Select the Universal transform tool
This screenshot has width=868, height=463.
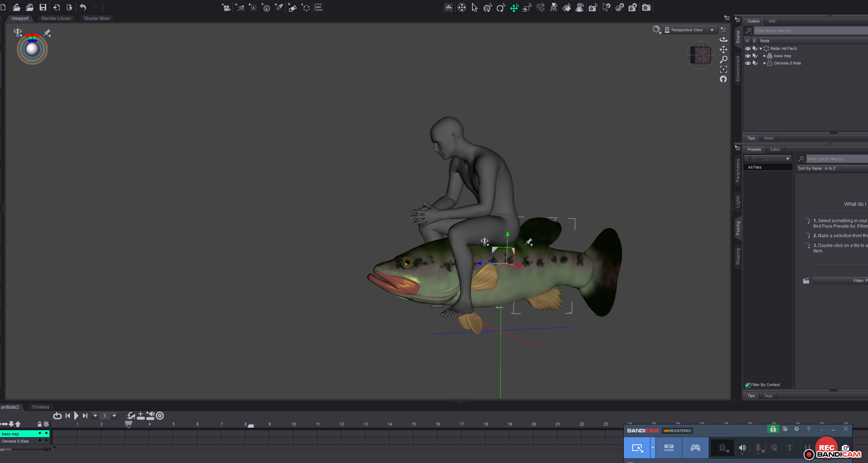tap(488, 7)
